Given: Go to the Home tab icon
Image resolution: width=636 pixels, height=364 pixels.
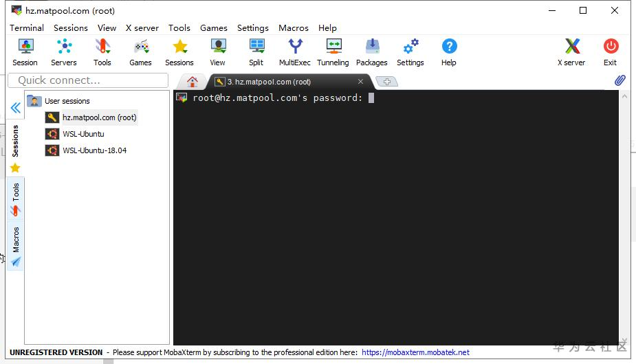Looking at the screenshot, I should 193,82.
